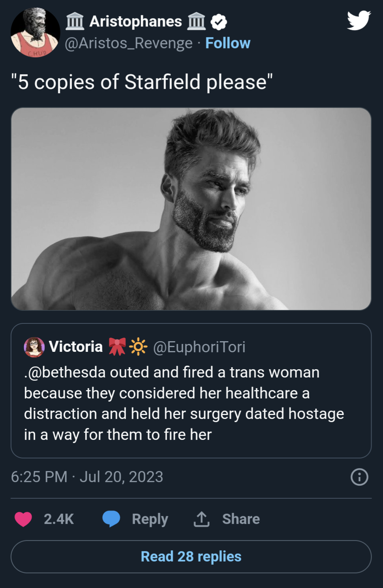
Task: Open the 6:25 PM Jul 20, 2023 timestamp
Action: pyautogui.click(x=87, y=477)
